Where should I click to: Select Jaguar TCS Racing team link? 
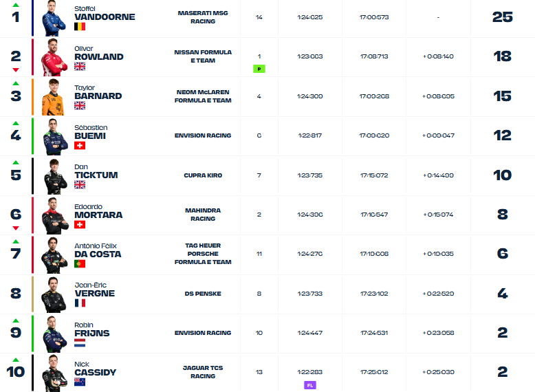point(203,372)
